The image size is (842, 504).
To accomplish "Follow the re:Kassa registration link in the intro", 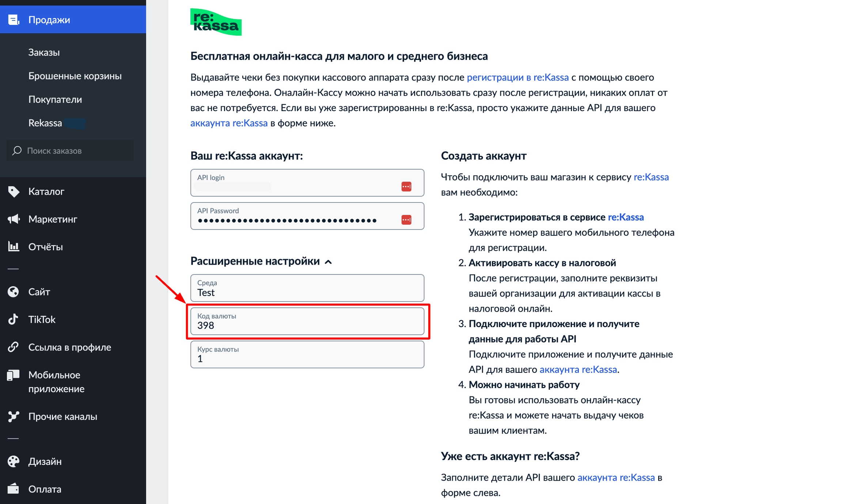I will [x=517, y=77].
